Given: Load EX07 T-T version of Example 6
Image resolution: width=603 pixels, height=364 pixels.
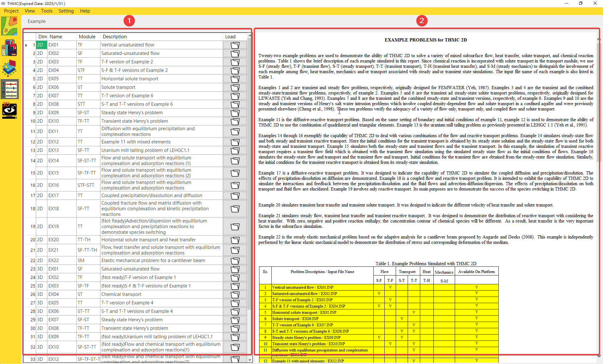Looking at the screenshot, I should point(235,96).
